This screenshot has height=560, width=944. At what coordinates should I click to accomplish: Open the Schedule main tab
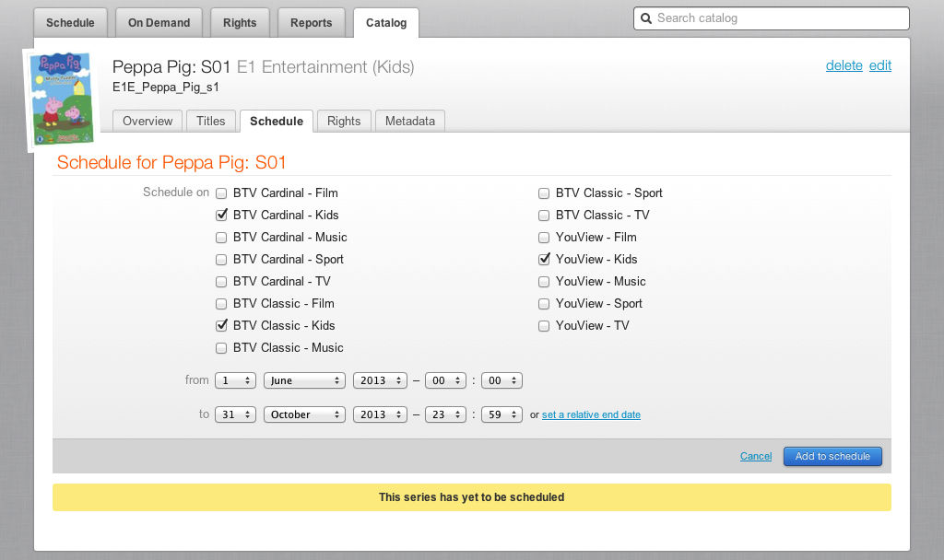(70, 23)
